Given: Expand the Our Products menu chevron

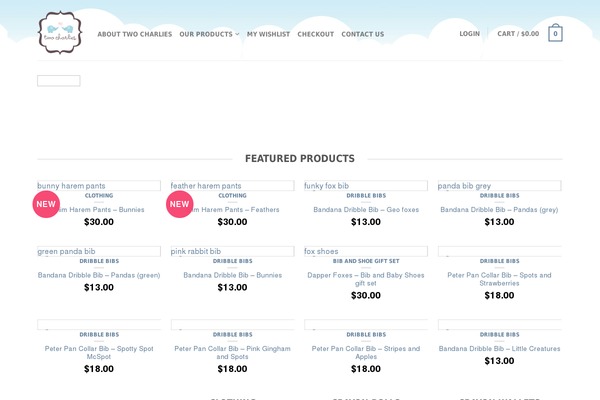Looking at the screenshot, I should point(237,34).
